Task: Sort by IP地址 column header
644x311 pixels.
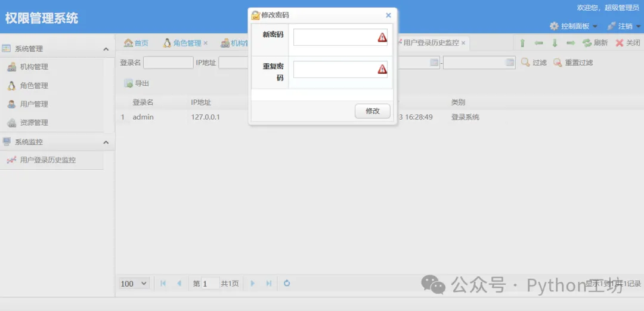Action: click(x=201, y=102)
